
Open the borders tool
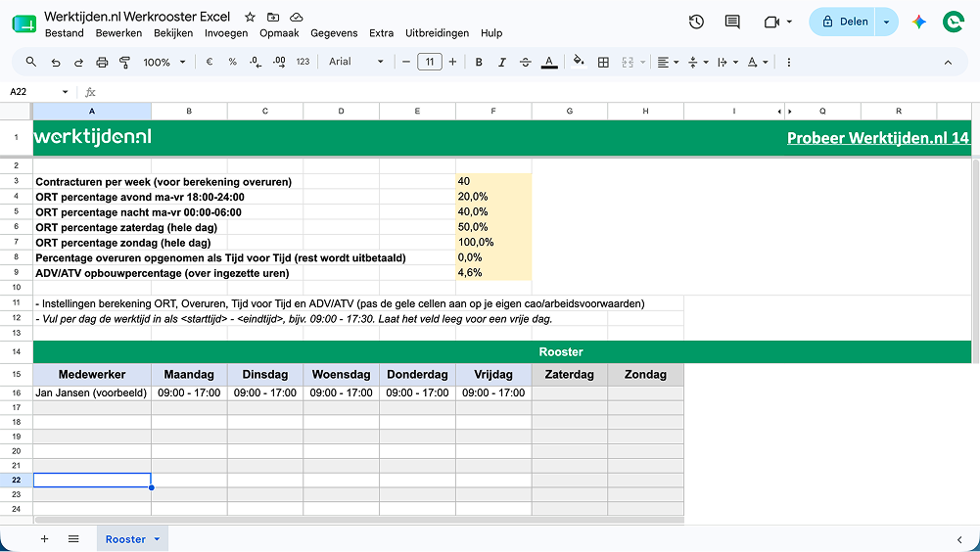click(603, 62)
